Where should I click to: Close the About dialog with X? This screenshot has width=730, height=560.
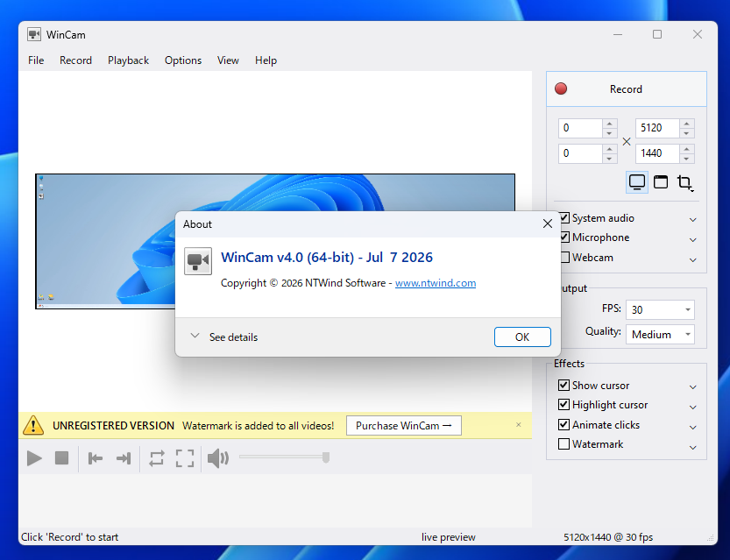pos(548,223)
